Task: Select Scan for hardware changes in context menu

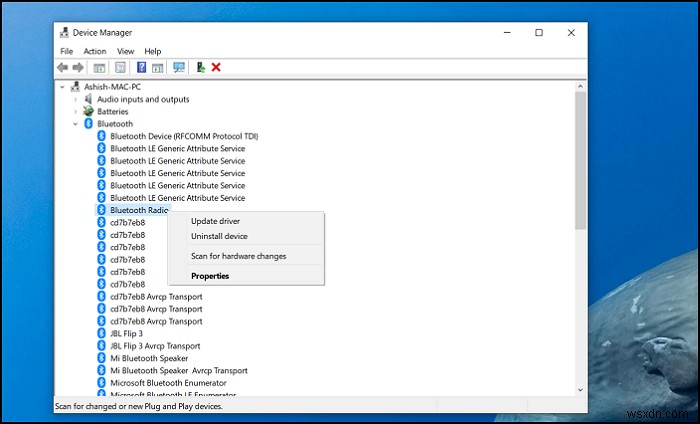Action: (246, 256)
